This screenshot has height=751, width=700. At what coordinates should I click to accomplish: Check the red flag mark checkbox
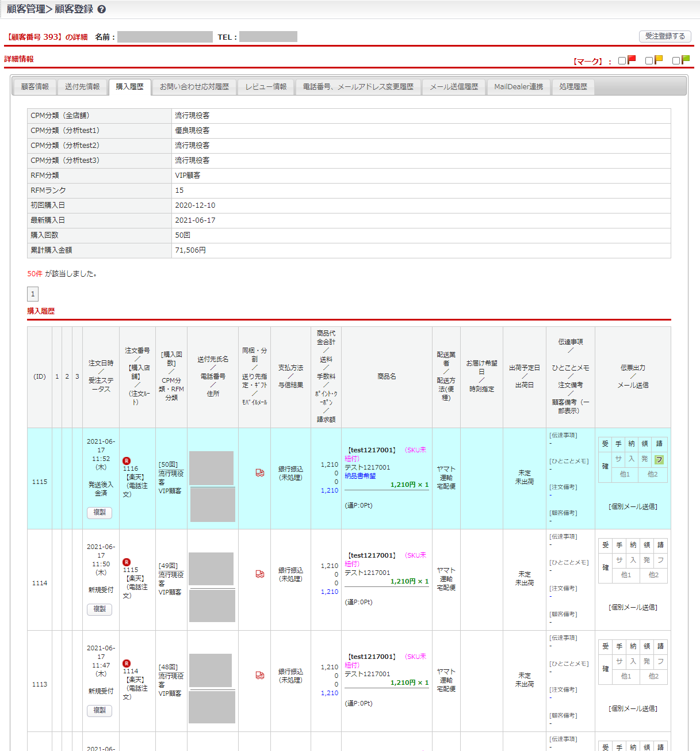pyautogui.click(x=622, y=60)
